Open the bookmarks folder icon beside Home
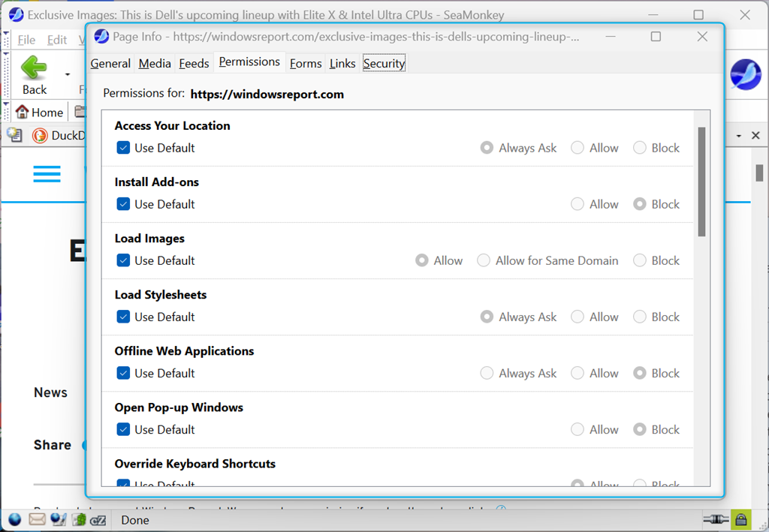769x532 pixels. click(x=80, y=112)
